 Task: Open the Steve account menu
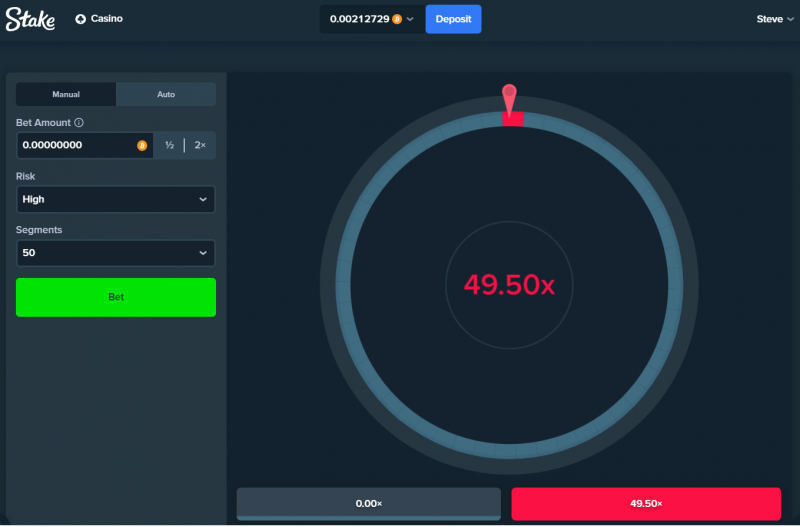775,19
